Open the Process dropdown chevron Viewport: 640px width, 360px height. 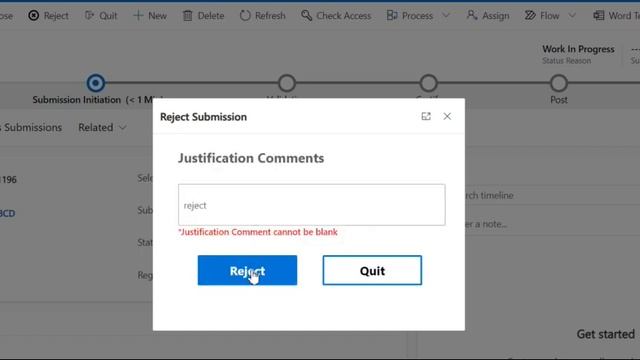(446, 16)
